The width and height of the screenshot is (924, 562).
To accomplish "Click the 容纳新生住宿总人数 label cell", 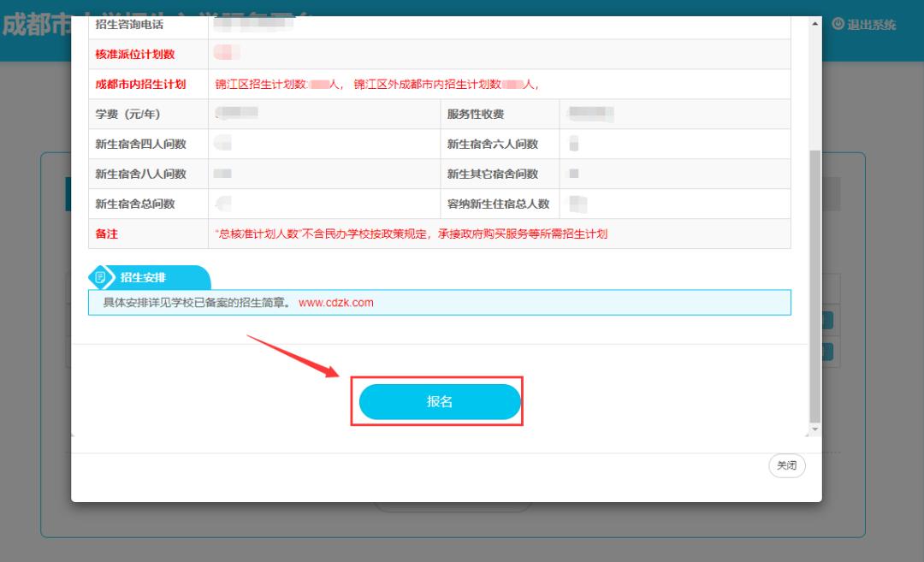I will click(x=498, y=204).
